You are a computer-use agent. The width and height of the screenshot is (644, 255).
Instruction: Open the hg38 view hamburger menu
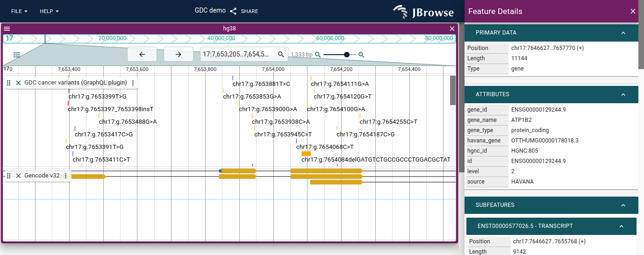pyautogui.click(x=7, y=28)
